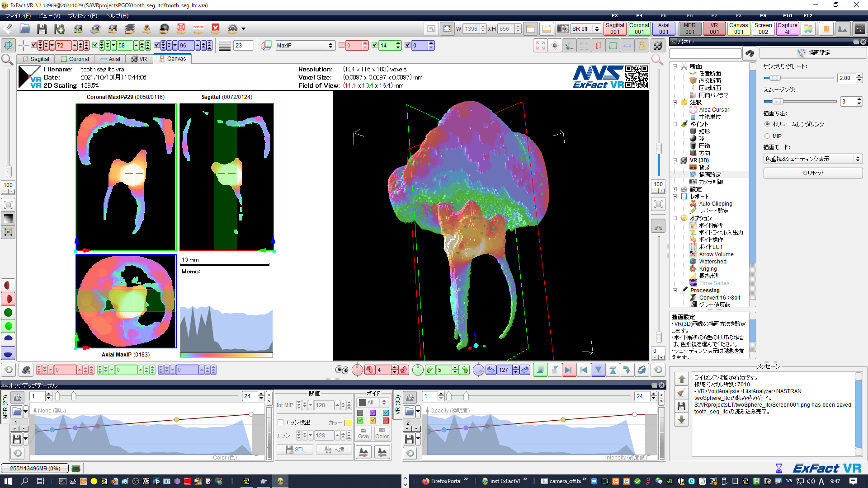This screenshot has height=488, width=868.
Task: Click the camera snapshot icon
Action: pyautogui.click(x=562, y=29)
